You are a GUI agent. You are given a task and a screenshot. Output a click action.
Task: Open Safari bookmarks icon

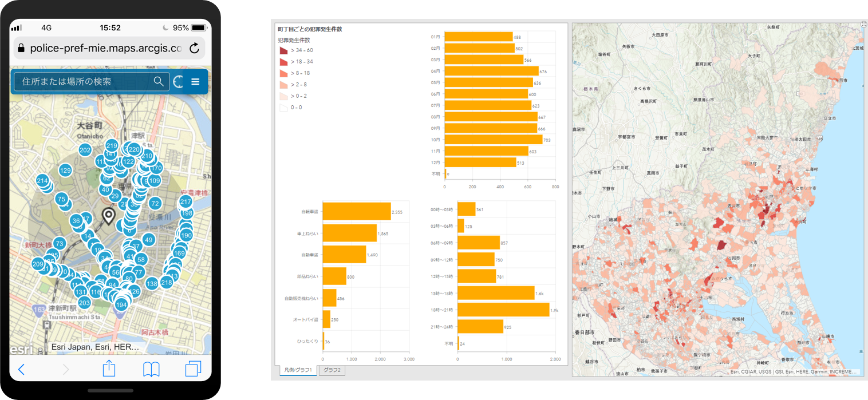pyautogui.click(x=151, y=369)
